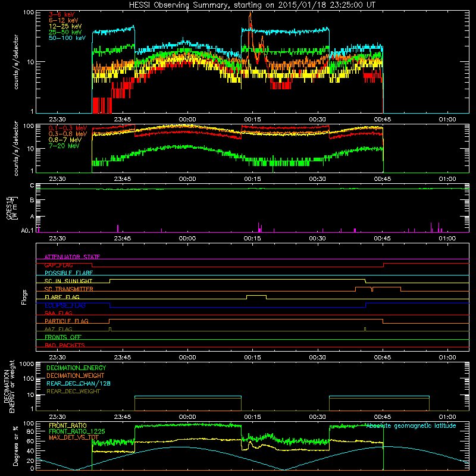Pick the SAA_FLAG label
This screenshot has height=476, width=476.
point(58,313)
